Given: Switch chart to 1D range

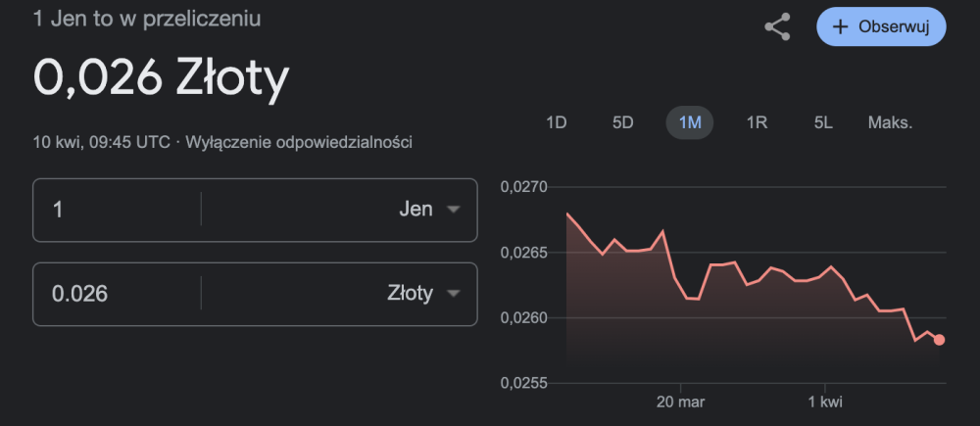Looking at the screenshot, I should click(557, 122).
